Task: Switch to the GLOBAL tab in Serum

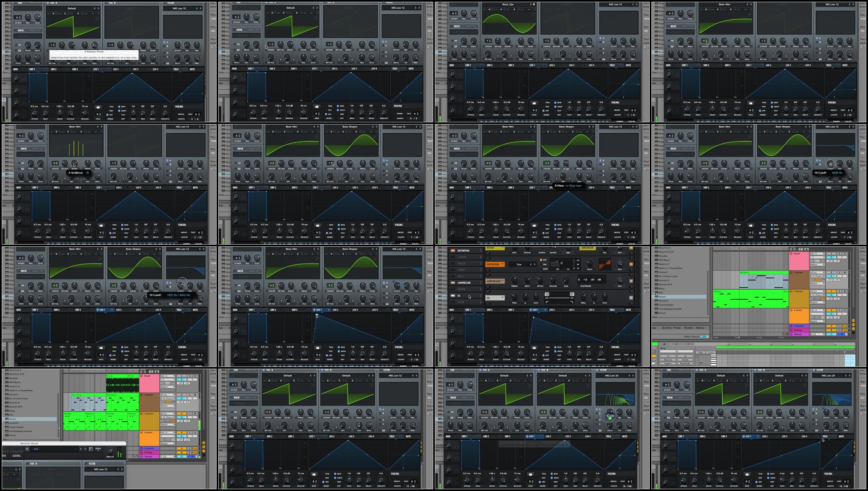Action: (x=16, y=456)
